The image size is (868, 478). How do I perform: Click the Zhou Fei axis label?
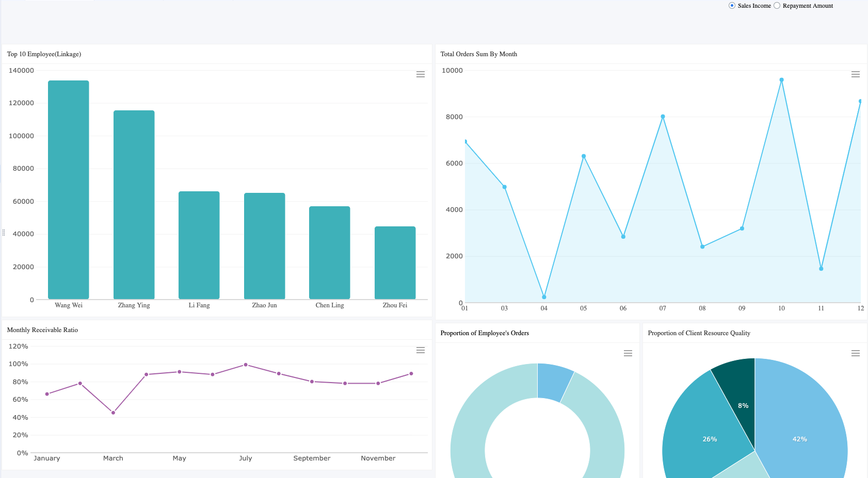(x=395, y=305)
